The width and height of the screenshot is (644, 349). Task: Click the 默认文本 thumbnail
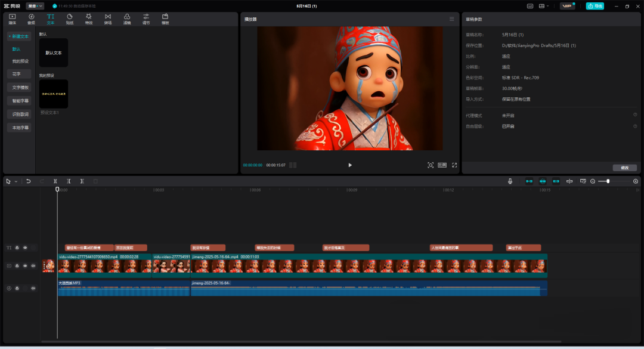pos(54,52)
